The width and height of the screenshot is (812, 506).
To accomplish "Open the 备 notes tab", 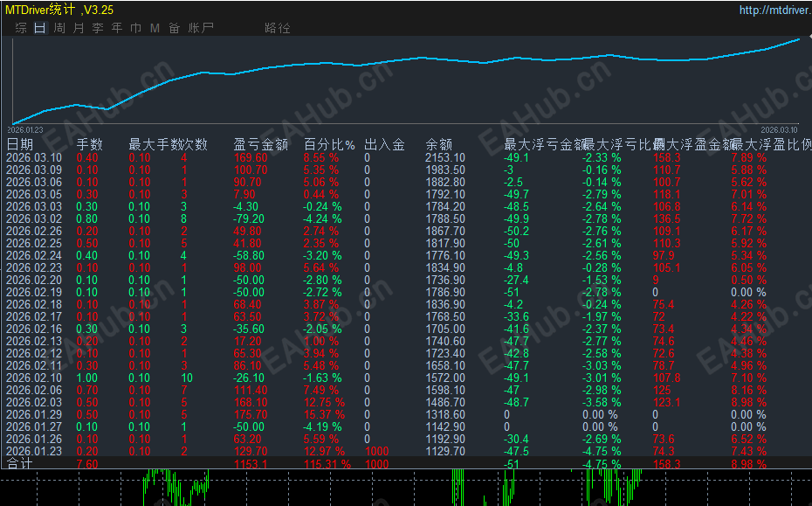I will click(174, 28).
